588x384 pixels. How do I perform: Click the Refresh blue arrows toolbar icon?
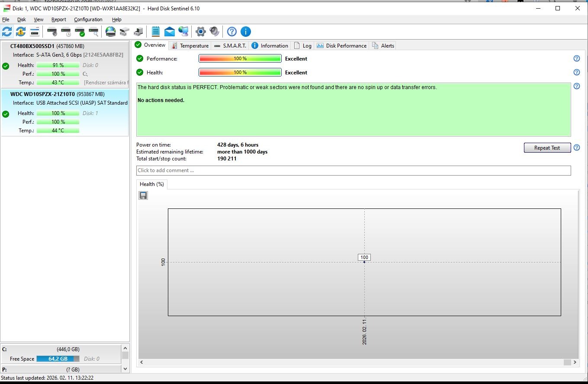(7, 32)
